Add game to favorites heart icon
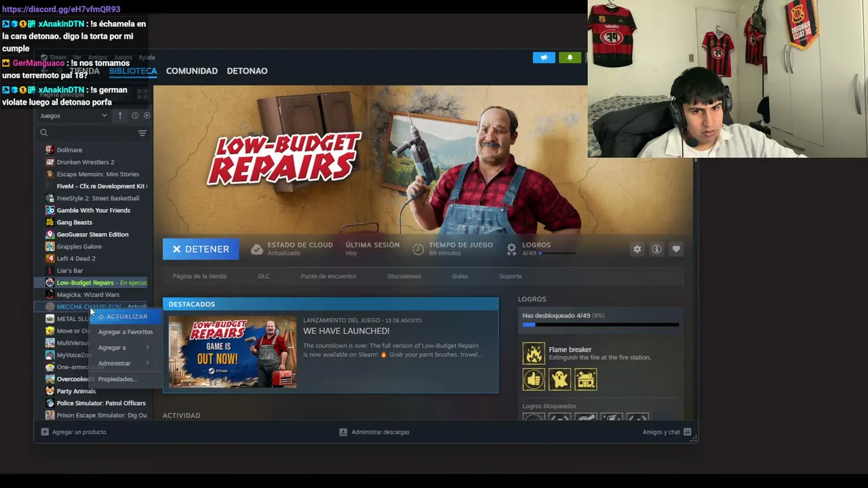868x488 pixels. 676,249
